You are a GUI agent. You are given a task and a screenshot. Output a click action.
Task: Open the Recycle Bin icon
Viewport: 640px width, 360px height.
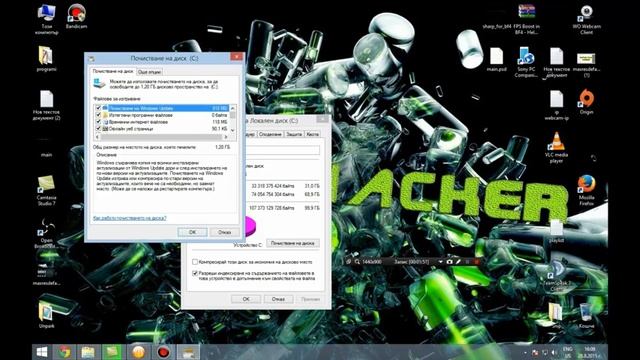pyautogui.click(x=586, y=316)
